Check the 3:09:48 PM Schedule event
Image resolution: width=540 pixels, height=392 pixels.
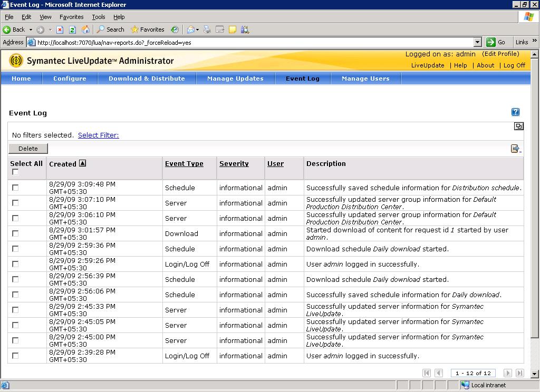pyautogui.click(x=15, y=188)
